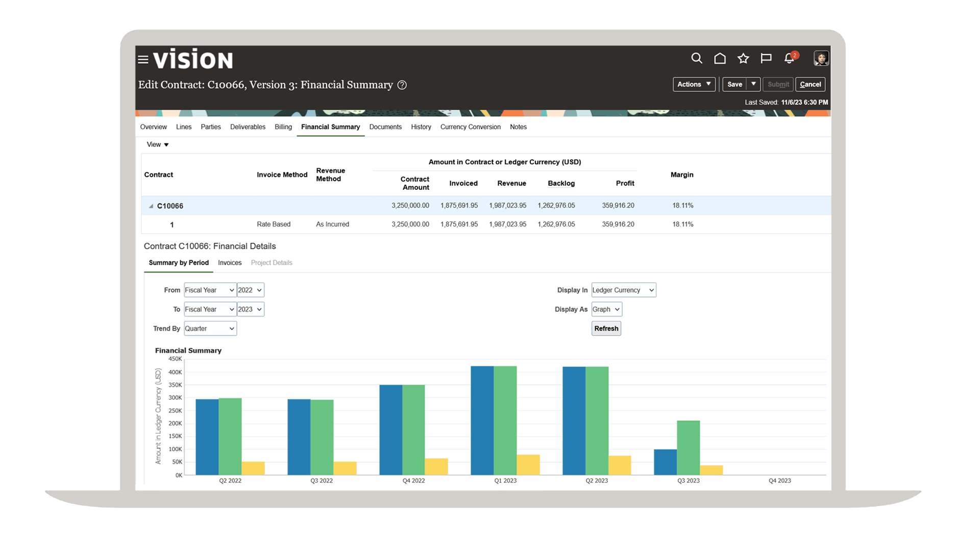Click the Cancel button

coord(810,84)
